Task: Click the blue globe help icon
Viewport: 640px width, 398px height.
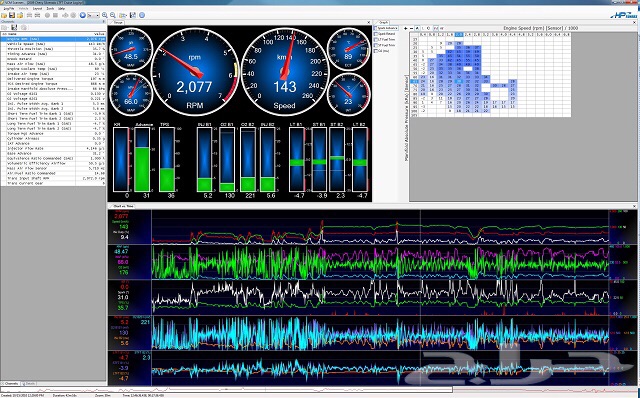Action: click(x=142, y=15)
